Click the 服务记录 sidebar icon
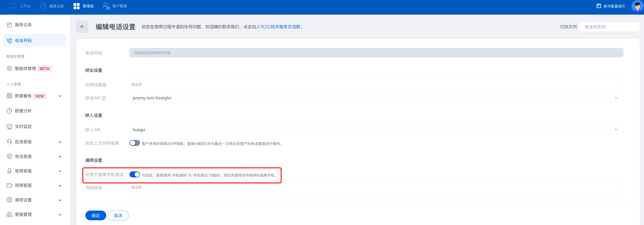Viewport: 644px width, 225px height. [9, 25]
